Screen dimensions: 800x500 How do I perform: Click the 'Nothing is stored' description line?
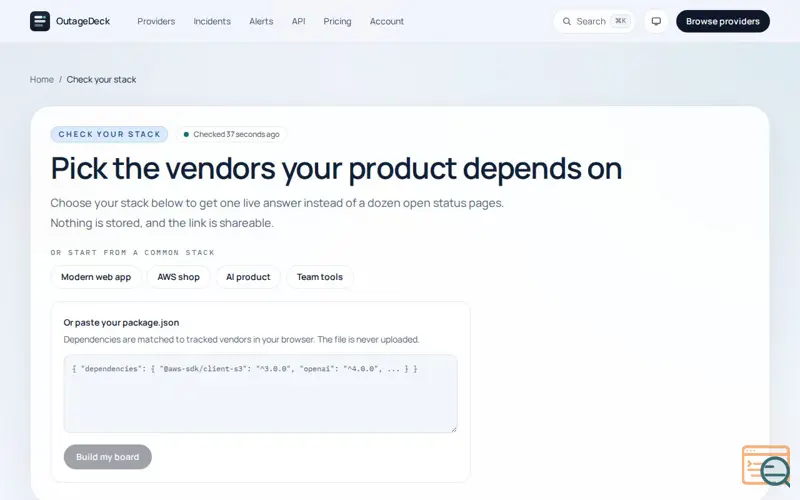[x=162, y=223]
